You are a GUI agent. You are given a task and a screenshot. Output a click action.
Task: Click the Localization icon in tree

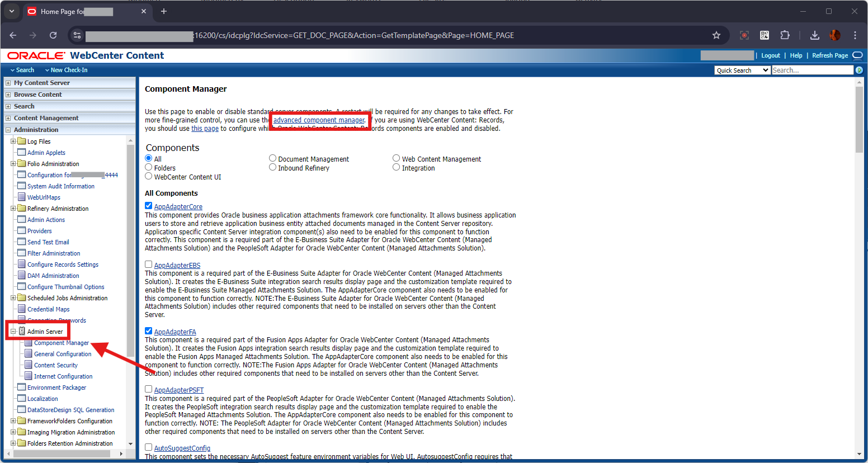(x=22, y=398)
